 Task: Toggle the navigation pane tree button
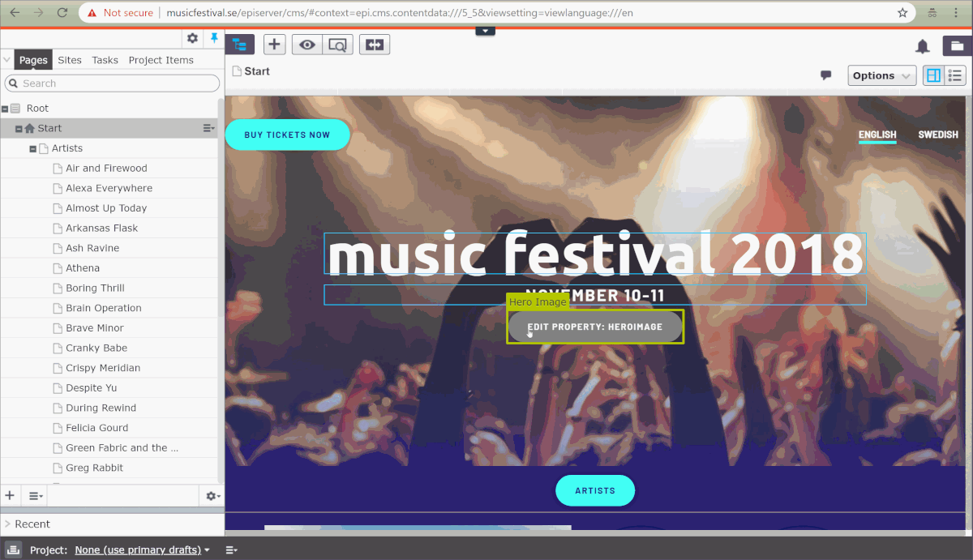click(239, 45)
